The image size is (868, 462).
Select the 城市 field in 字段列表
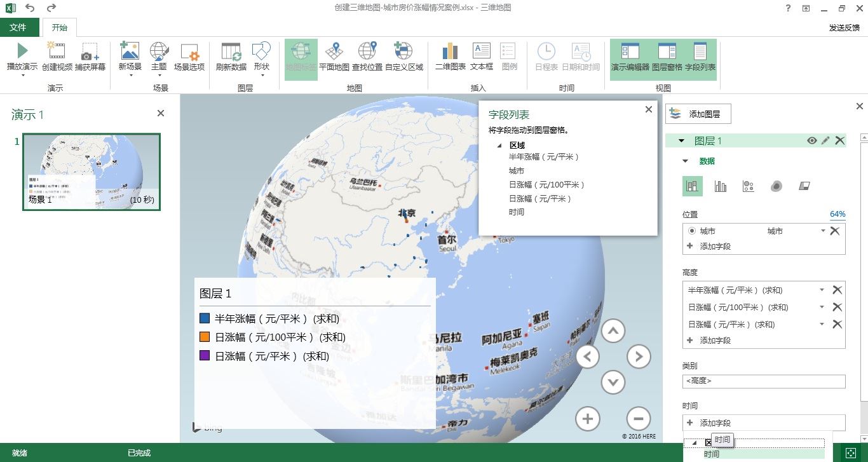click(517, 171)
